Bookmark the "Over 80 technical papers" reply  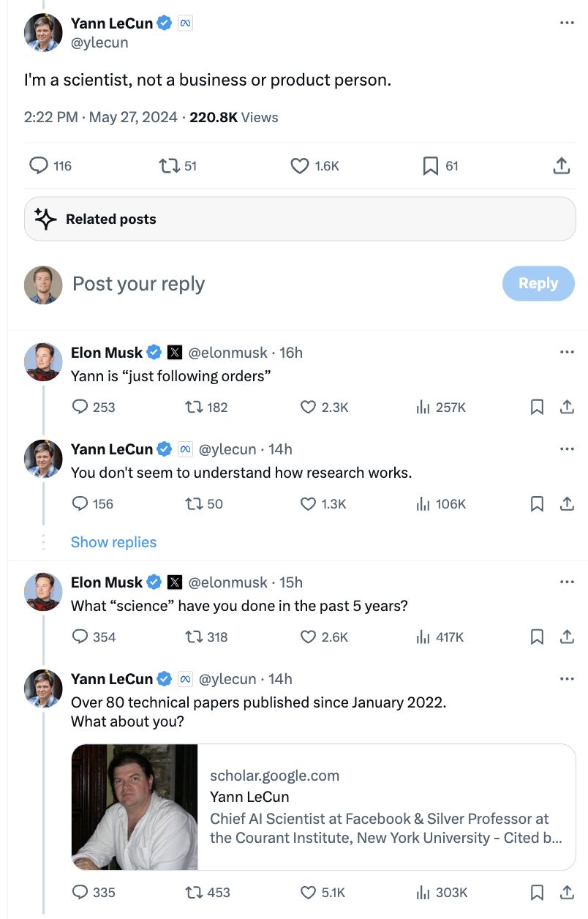click(x=537, y=892)
